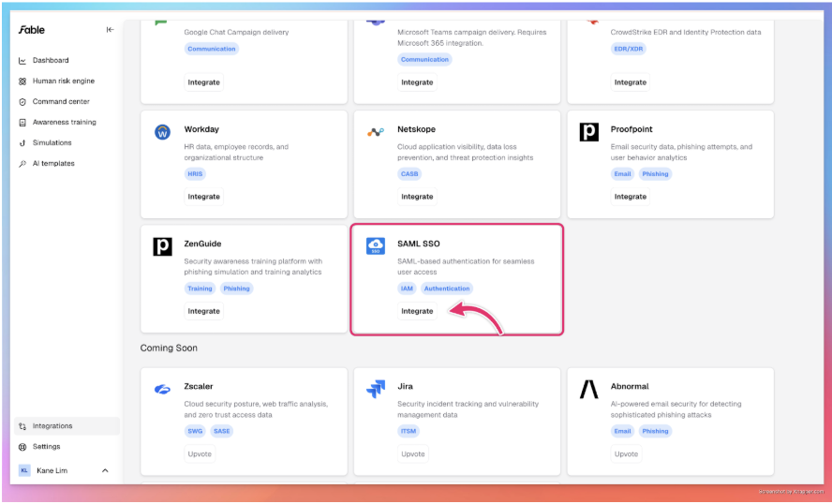Click the SAML SSO cloud icon

[376, 245]
